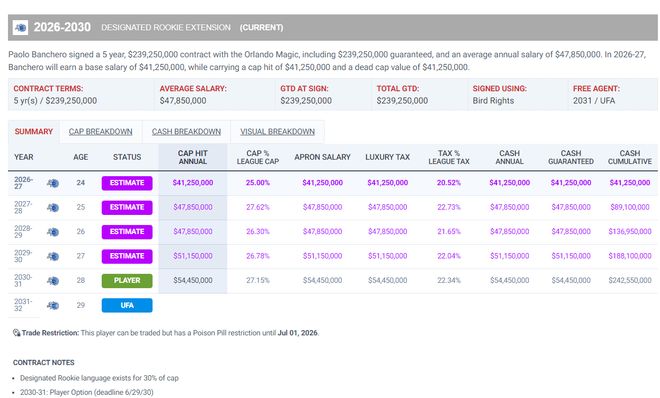Click the ESTIMATE status badge for 2028-29
This screenshot has width=660, height=398.
pyautogui.click(x=127, y=232)
